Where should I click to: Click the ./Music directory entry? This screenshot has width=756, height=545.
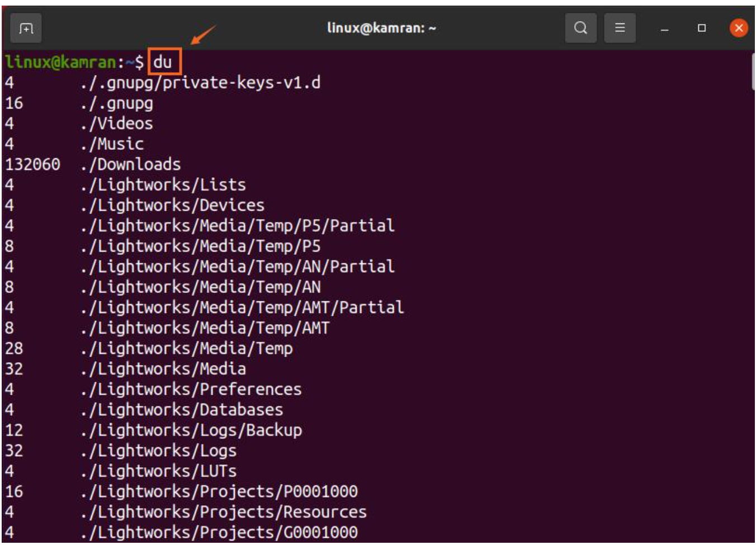[x=112, y=144]
